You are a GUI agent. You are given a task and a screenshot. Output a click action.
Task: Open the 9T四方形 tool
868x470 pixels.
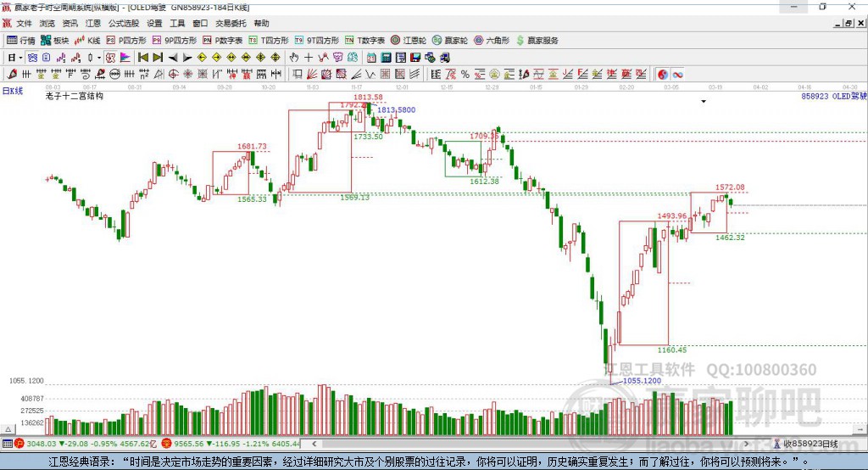317,41
